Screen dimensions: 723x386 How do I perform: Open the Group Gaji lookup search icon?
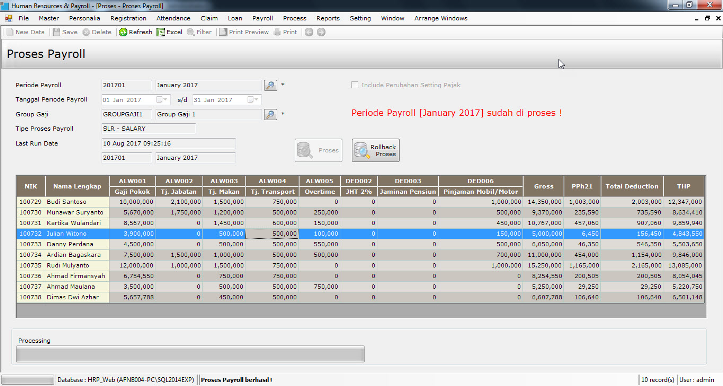click(x=270, y=114)
